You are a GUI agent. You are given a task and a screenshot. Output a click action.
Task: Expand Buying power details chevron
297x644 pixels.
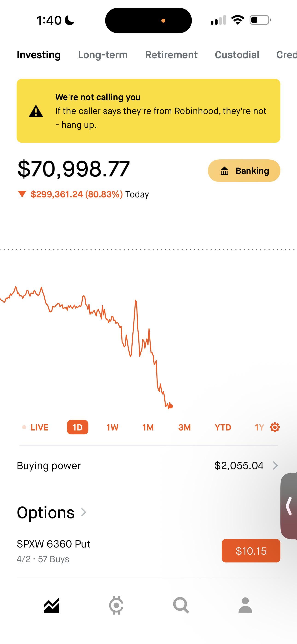275,465
